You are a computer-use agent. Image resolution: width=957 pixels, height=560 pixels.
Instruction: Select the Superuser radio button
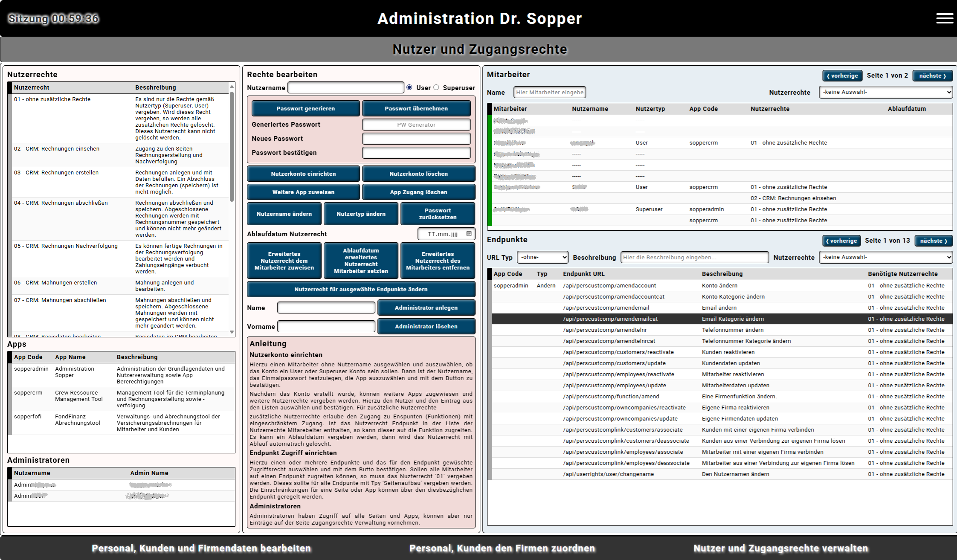pyautogui.click(x=436, y=87)
